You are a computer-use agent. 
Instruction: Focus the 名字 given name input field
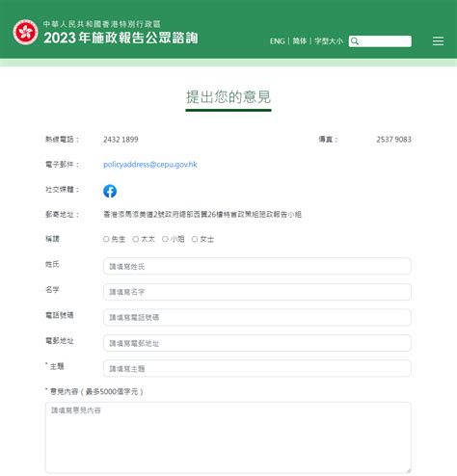pyautogui.click(x=257, y=292)
